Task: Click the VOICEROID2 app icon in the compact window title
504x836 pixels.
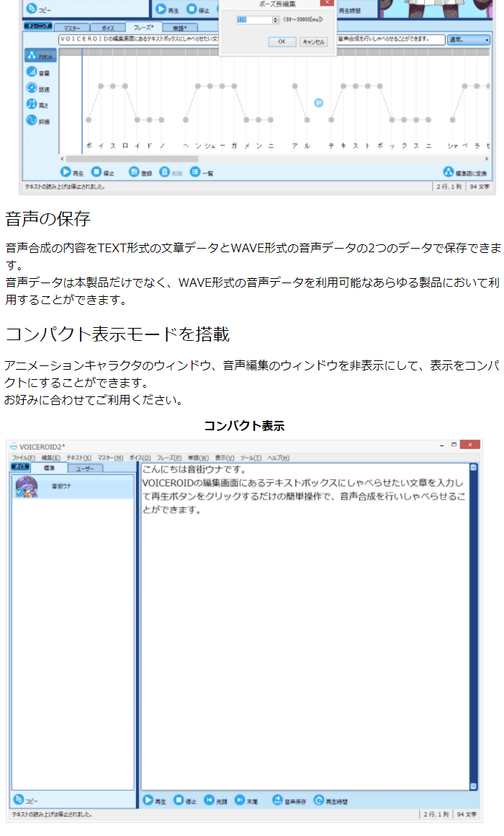Action: (14, 446)
